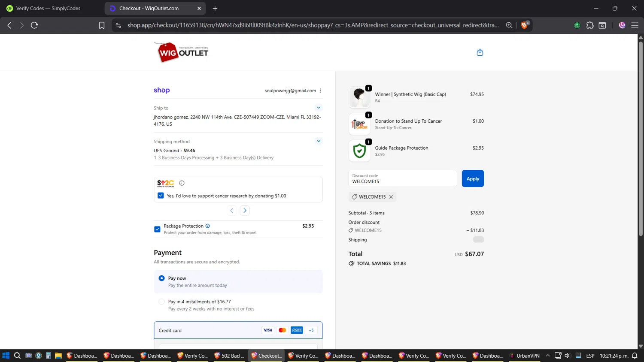Open the browser extensions puzzle icon

[590, 25]
